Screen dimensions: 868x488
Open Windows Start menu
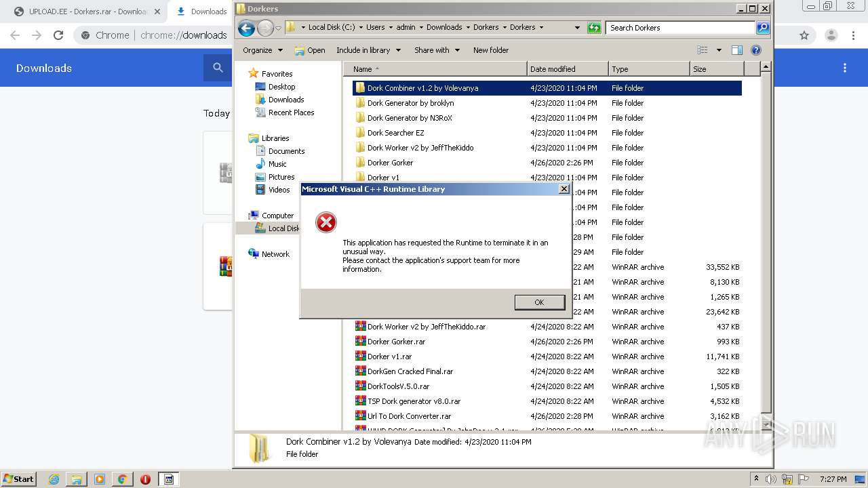pos(18,479)
